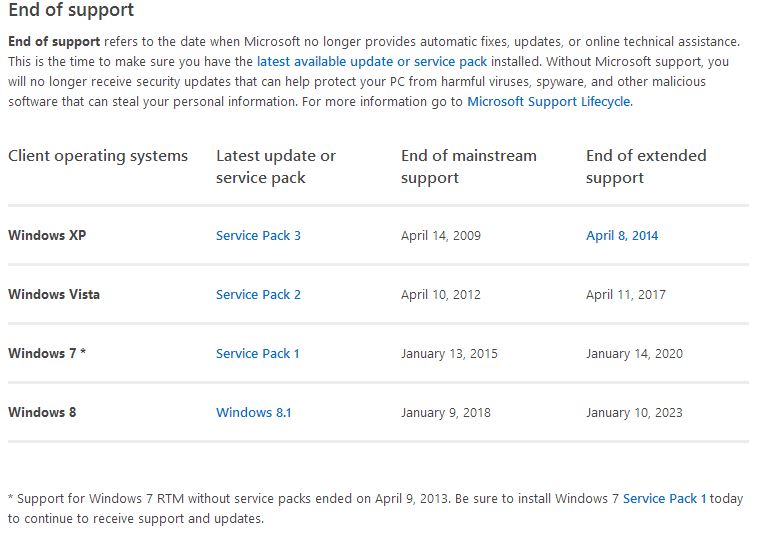Open Service Pack 1 link in the footnote
This screenshot has height=543, width=759.
point(664,498)
